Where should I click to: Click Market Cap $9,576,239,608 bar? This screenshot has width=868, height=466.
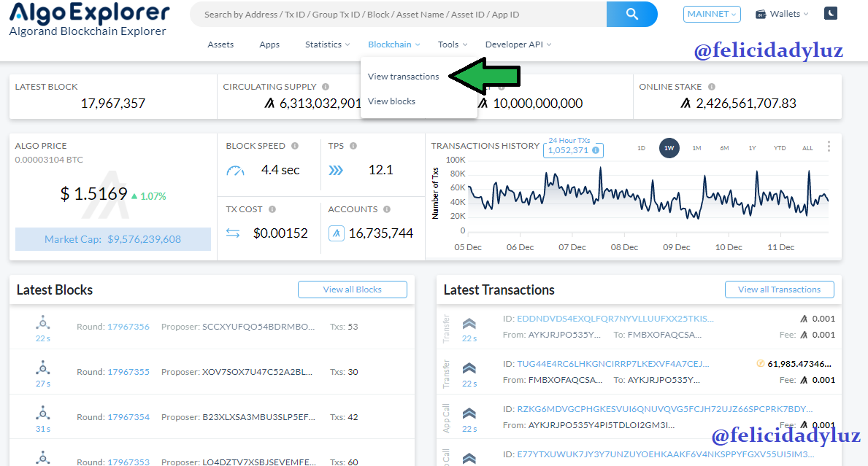[x=113, y=239]
